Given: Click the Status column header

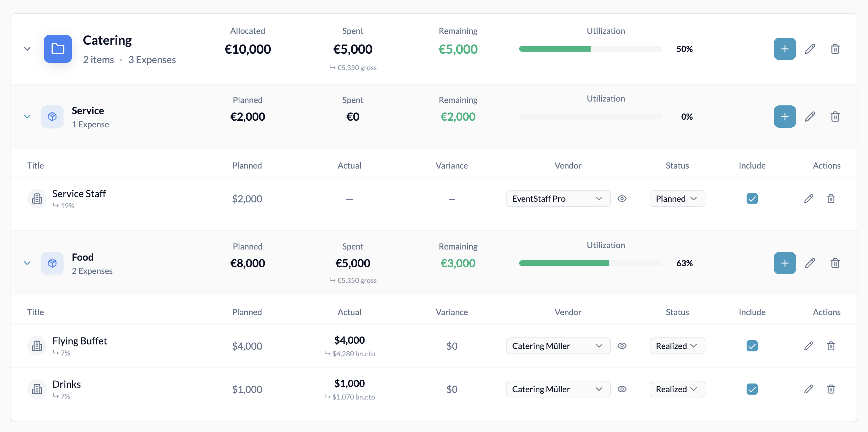Looking at the screenshot, I should point(677,165).
